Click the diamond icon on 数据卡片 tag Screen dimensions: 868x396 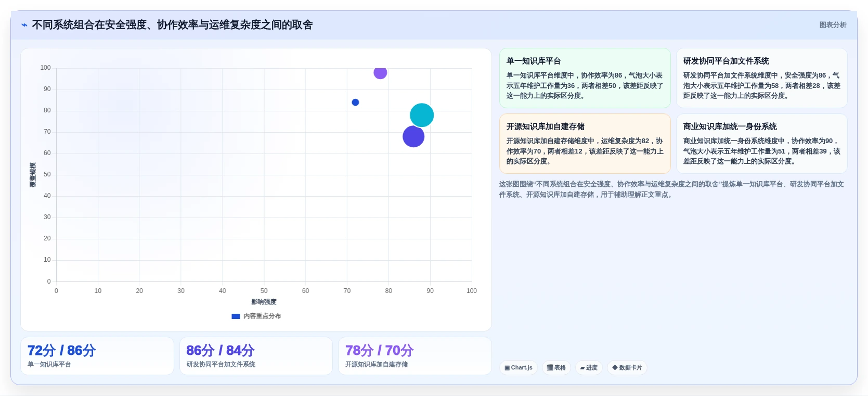(x=615, y=368)
